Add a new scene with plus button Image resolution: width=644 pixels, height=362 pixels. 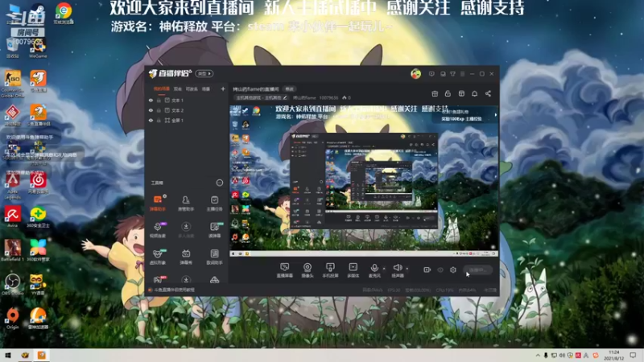pyautogui.click(x=223, y=88)
